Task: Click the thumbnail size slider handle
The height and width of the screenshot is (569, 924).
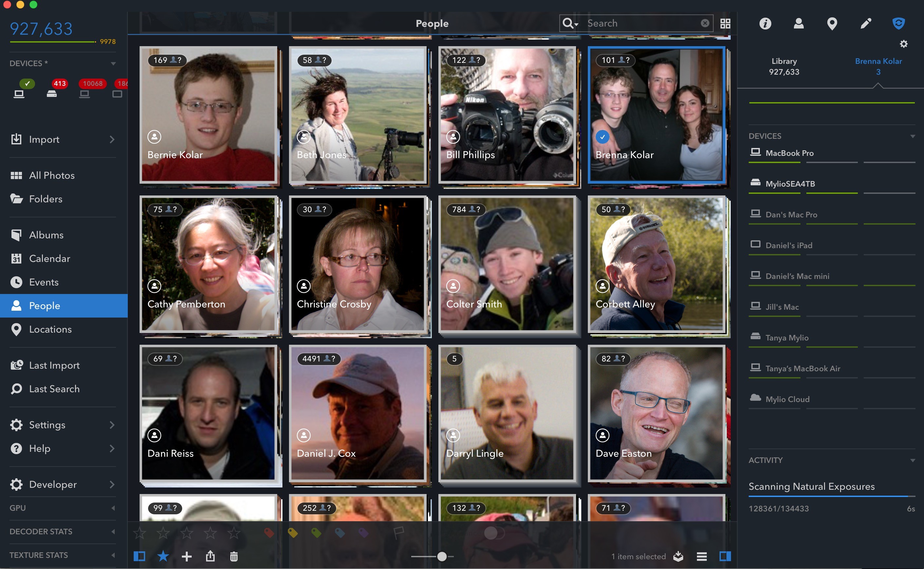Action: [x=442, y=556]
